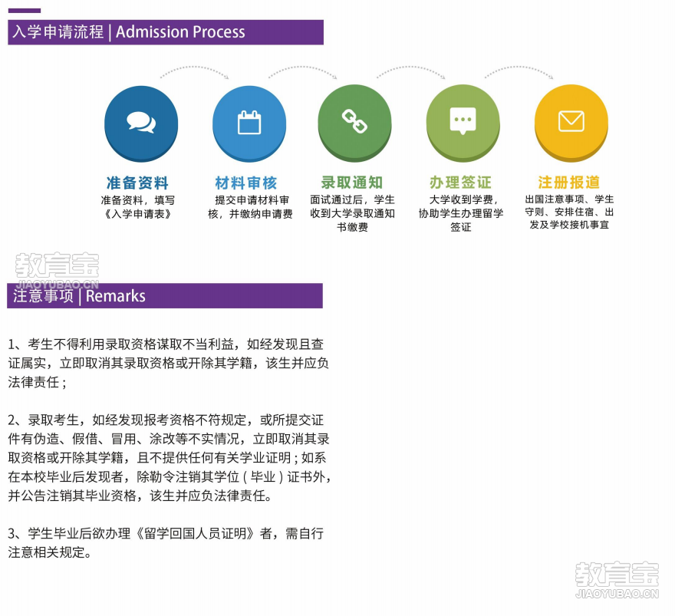
Task: Click the 入学申请流程 | Admission Process banner
Action: pyautogui.click(x=166, y=32)
